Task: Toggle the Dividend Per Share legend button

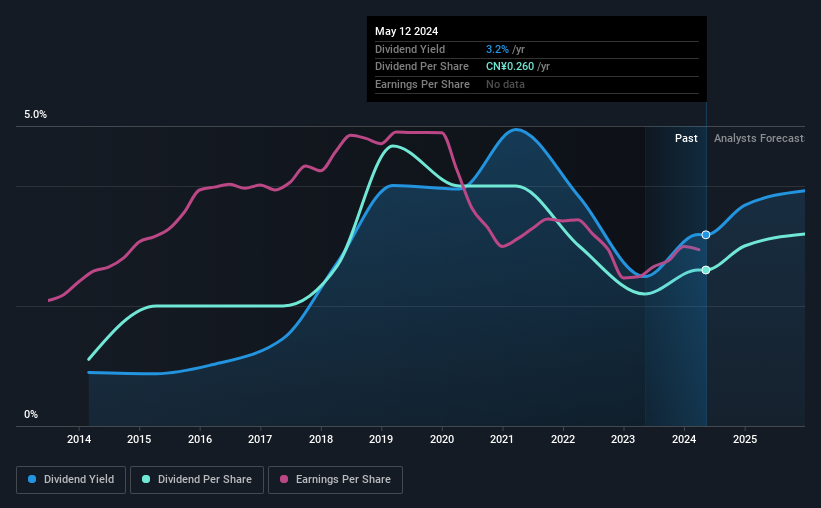Action: (197, 480)
